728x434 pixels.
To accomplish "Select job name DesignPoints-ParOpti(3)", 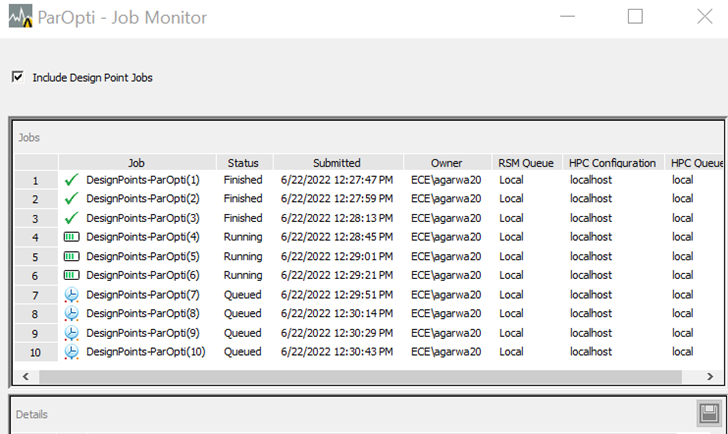I will [x=143, y=218].
